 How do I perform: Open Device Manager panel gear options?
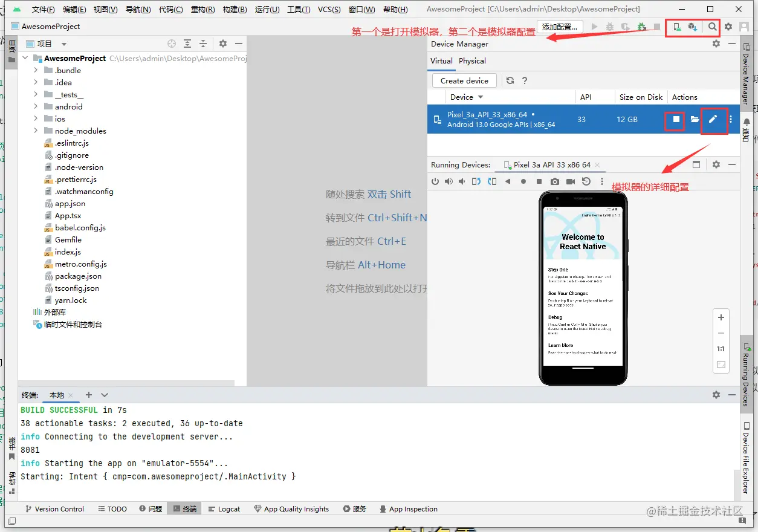[x=716, y=44]
